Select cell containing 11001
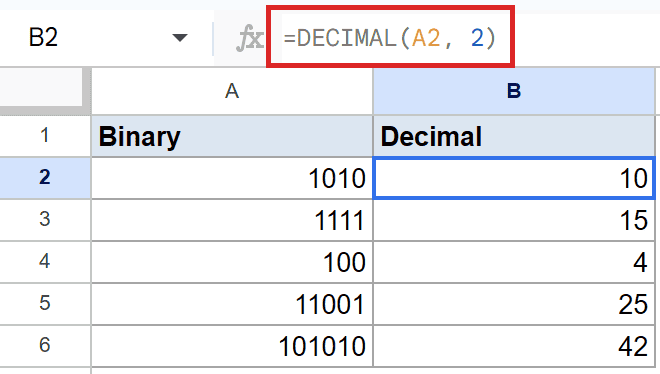The height and width of the screenshot is (374, 660). [232, 304]
